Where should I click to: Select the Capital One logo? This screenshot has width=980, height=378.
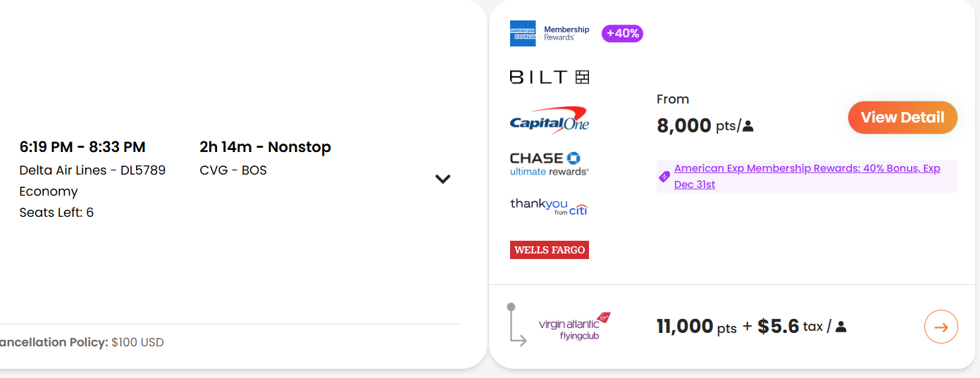549,120
